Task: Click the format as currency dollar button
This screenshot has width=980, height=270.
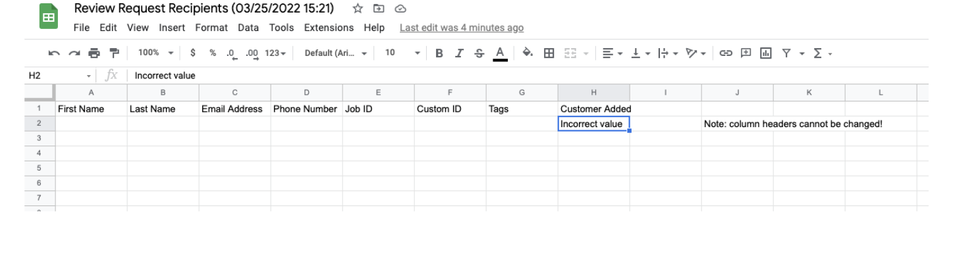Action: (193, 53)
